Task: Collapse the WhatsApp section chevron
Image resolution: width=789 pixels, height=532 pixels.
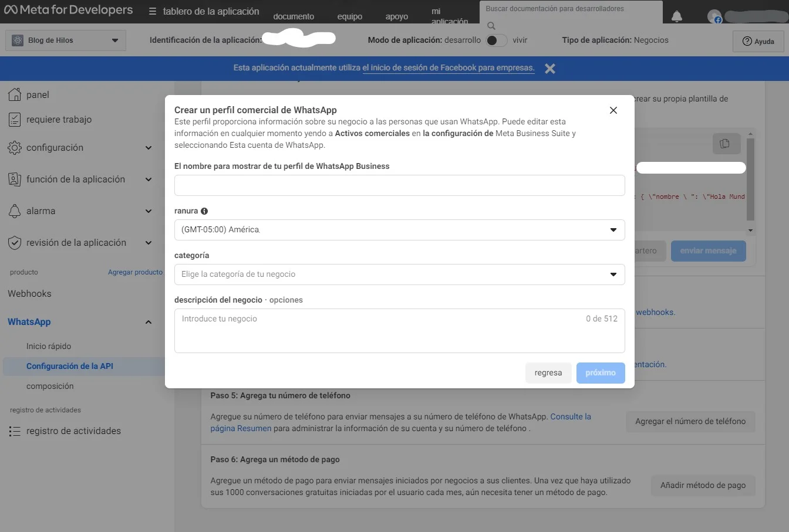Action: coord(149,322)
